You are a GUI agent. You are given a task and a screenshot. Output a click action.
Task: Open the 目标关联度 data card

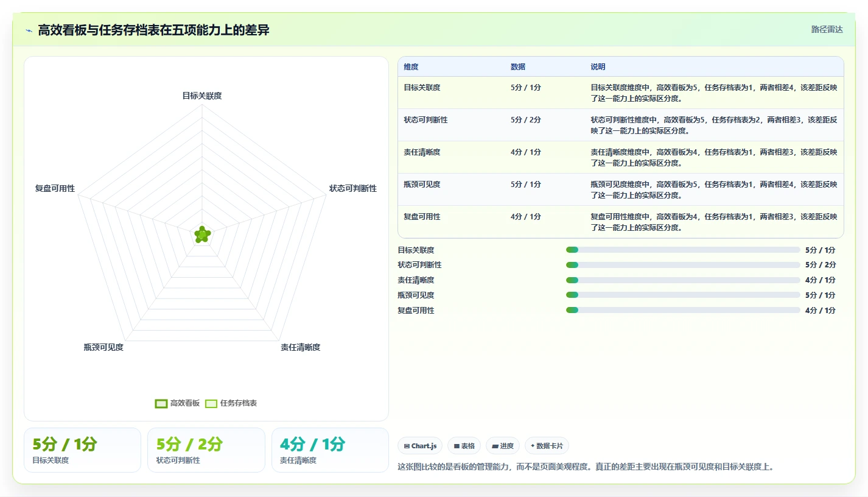pos(82,450)
